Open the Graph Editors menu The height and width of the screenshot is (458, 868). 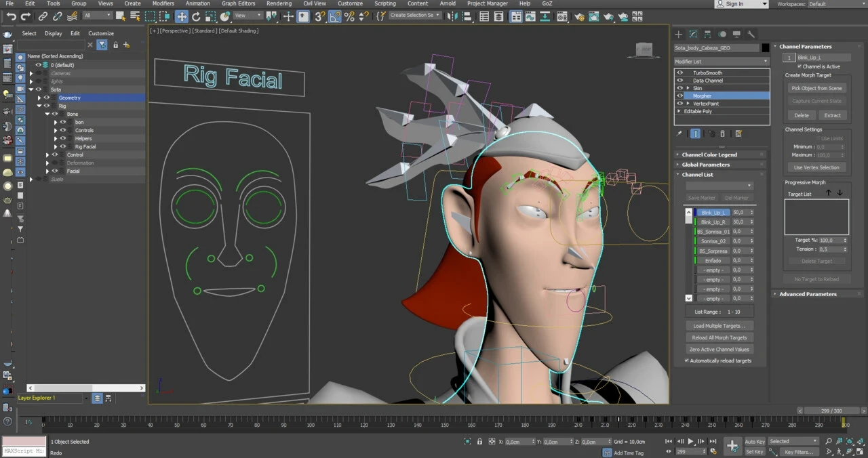238,3
